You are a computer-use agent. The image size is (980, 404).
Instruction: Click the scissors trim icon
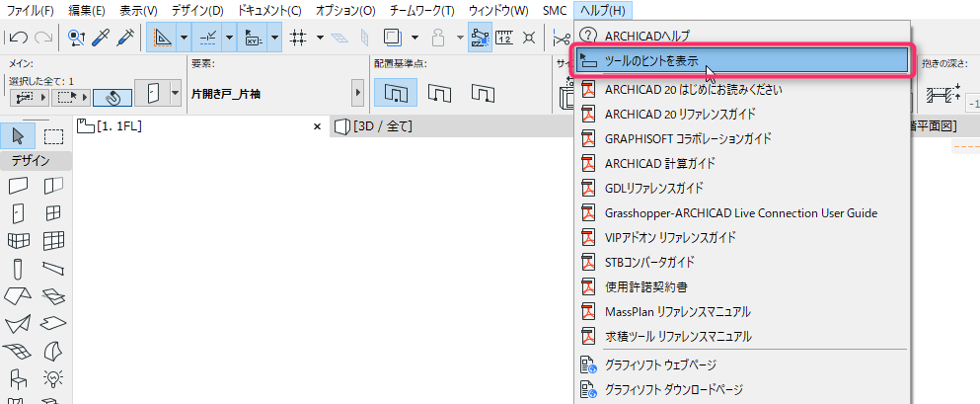[562, 38]
